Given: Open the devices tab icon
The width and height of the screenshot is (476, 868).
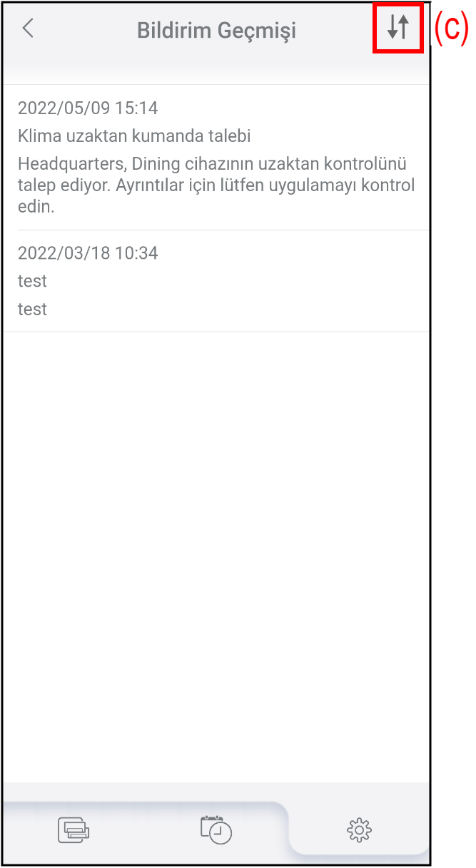Looking at the screenshot, I should [x=74, y=829].
